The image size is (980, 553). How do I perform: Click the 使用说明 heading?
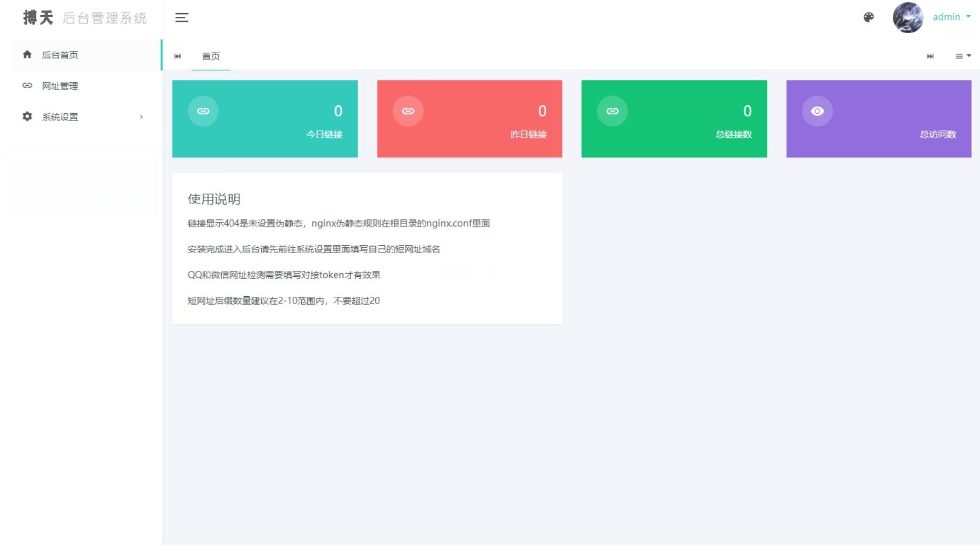(214, 199)
